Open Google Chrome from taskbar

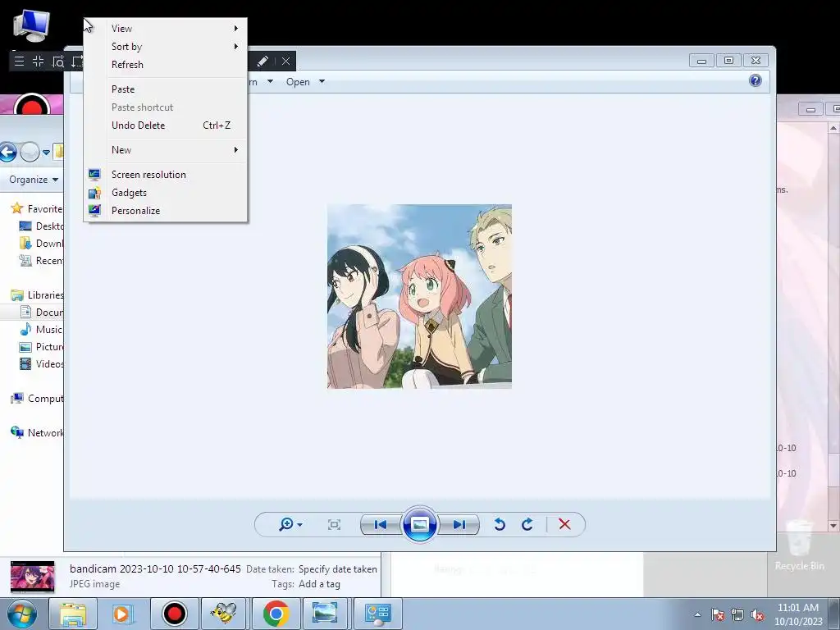(276, 614)
